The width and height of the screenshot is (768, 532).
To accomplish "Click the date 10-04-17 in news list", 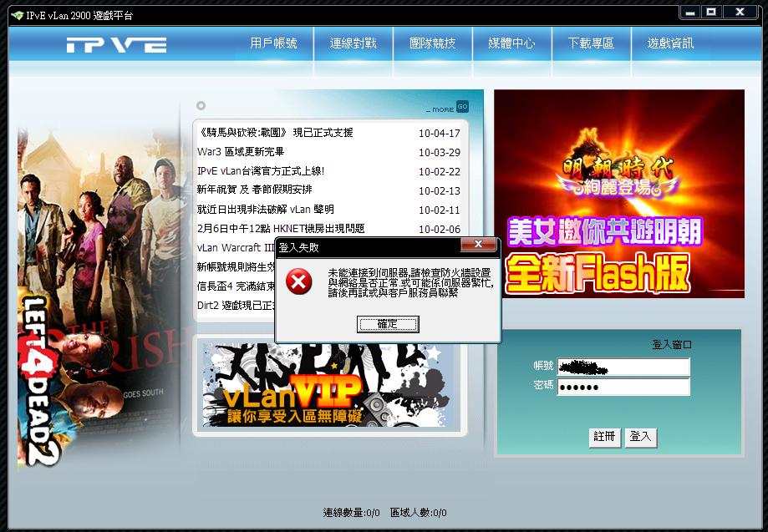I will pyautogui.click(x=440, y=133).
